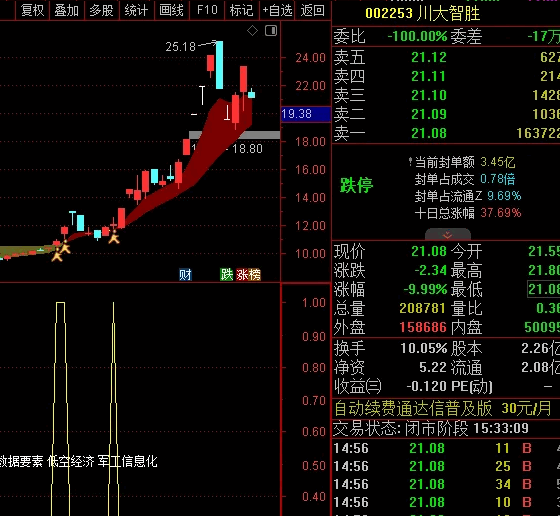Open F10 company info
This screenshot has height=516, width=560.
click(x=207, y=10)
